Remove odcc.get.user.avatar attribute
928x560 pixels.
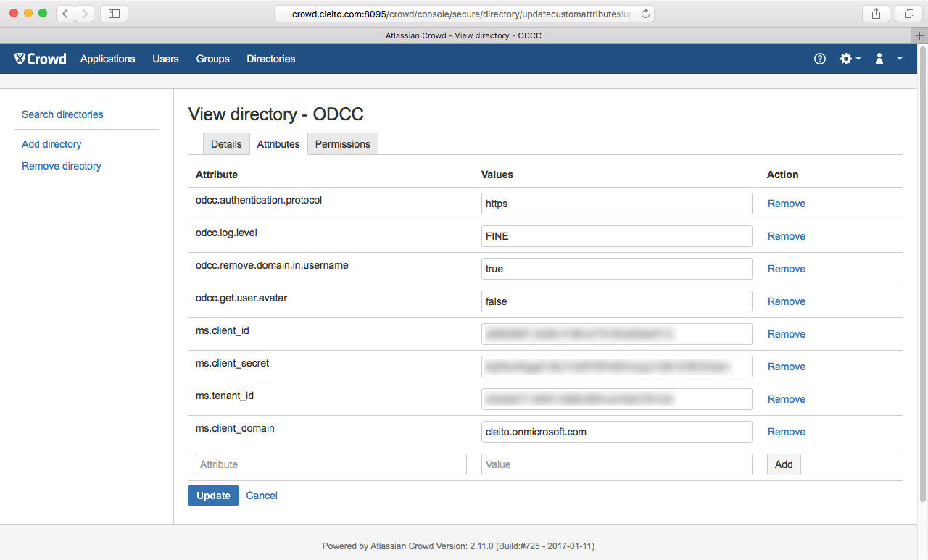[x=787, y=301]
